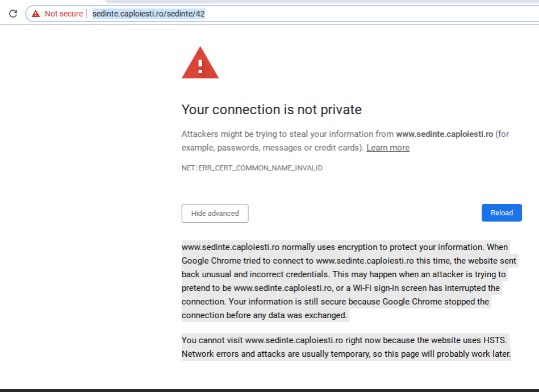
Task: Click the gray tab strip above address bar
Action: (321, 1)
